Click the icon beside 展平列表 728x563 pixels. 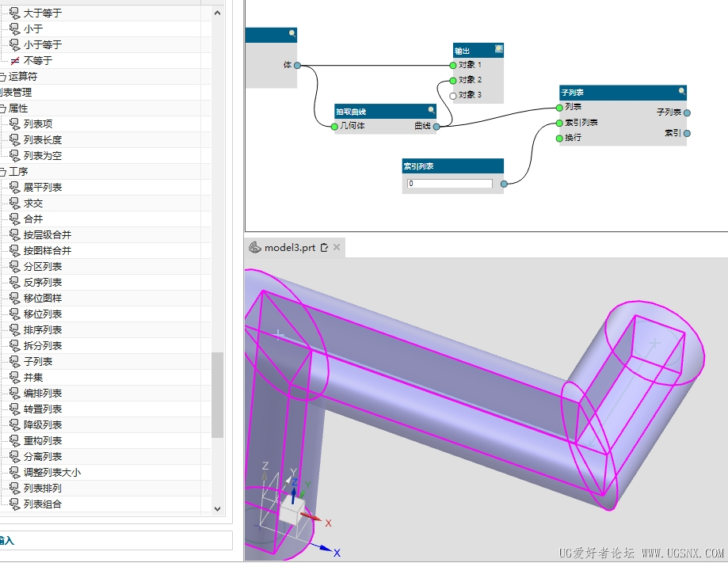pos(15,188)
